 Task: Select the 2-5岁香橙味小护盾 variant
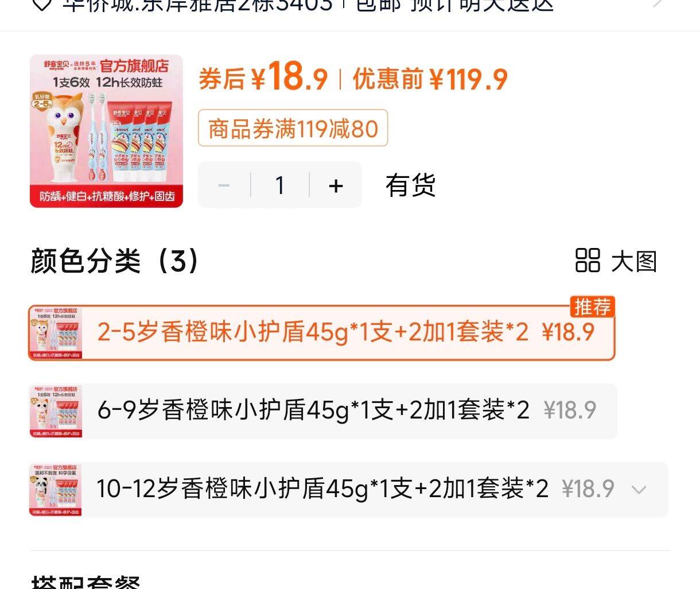click(x=322, y=333)
